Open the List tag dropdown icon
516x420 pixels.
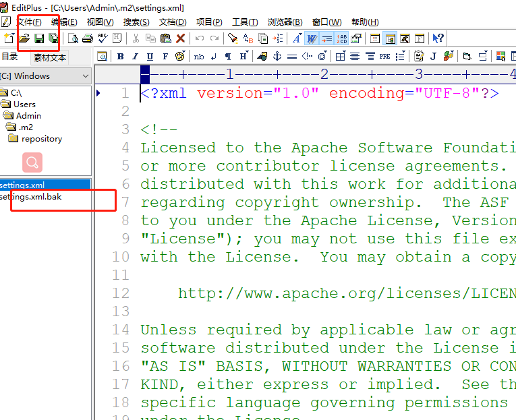pos(401,56)
